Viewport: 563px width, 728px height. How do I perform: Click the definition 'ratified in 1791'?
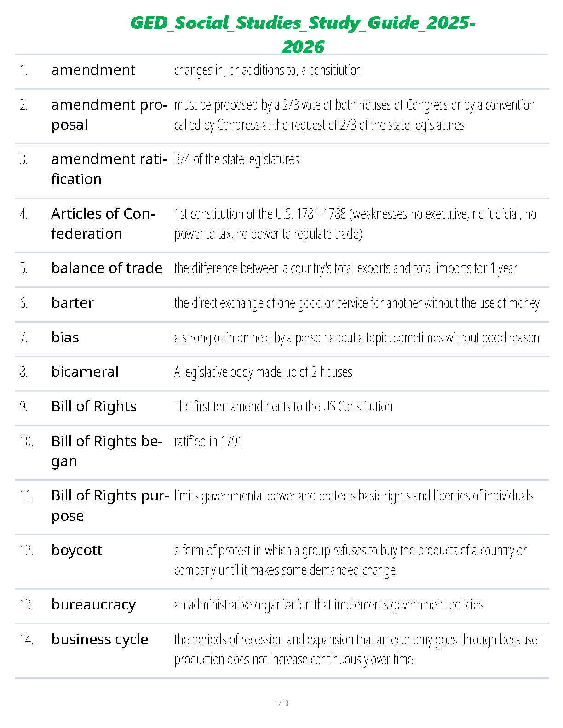coord(208,441)
